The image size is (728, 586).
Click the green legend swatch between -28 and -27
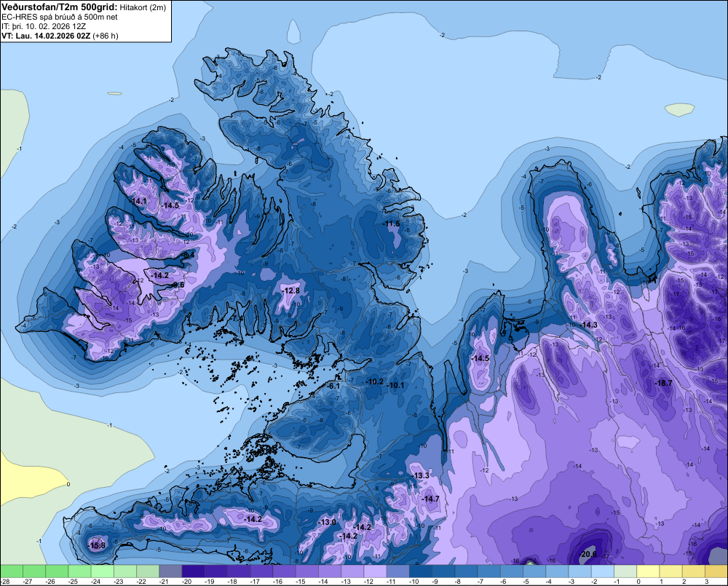pos(12,571)
